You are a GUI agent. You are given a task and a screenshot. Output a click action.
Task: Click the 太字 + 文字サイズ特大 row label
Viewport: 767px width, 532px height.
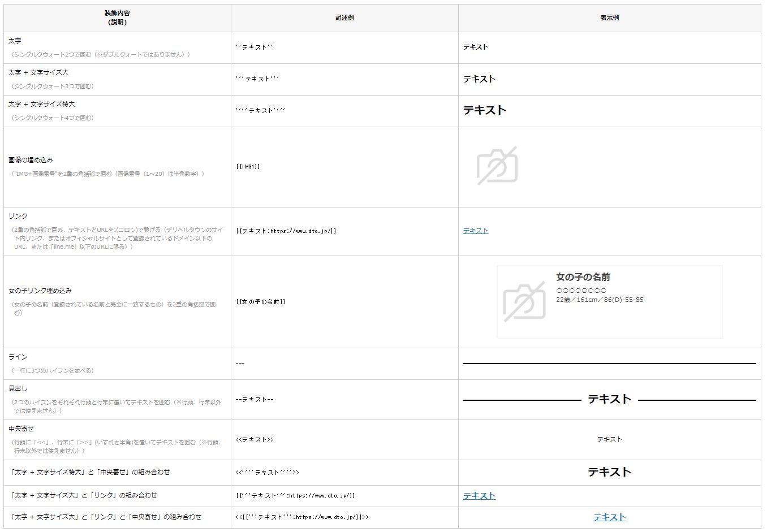coord(41,104)
